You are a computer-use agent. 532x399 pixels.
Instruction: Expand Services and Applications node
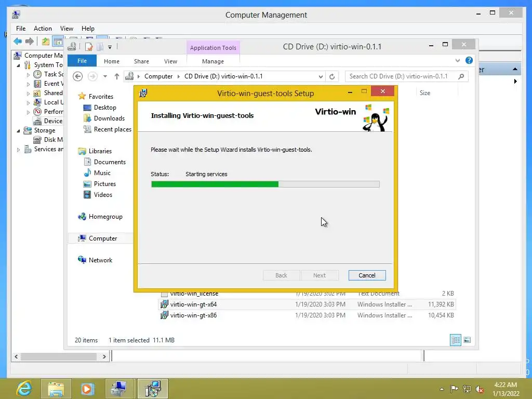pyautogui.click(x=18, y=149)
